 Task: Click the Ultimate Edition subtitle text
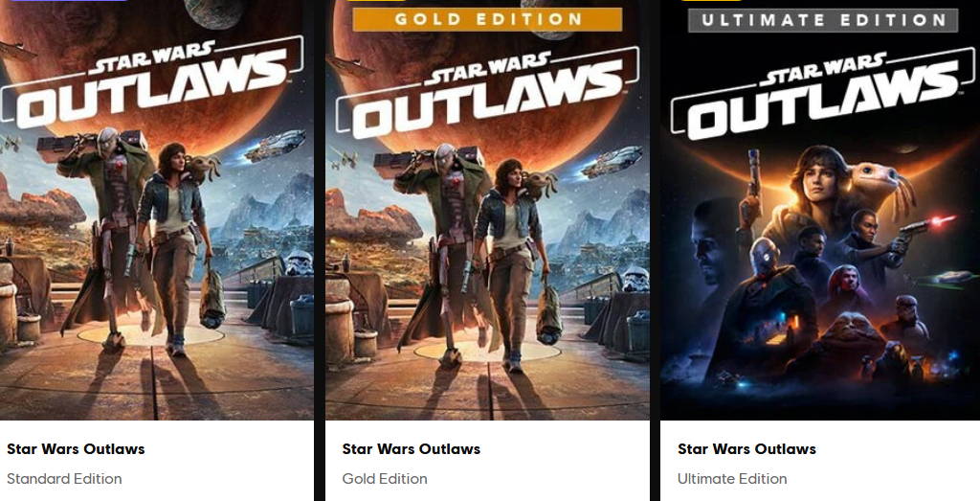pyautogui.click(x=732, y=479)
